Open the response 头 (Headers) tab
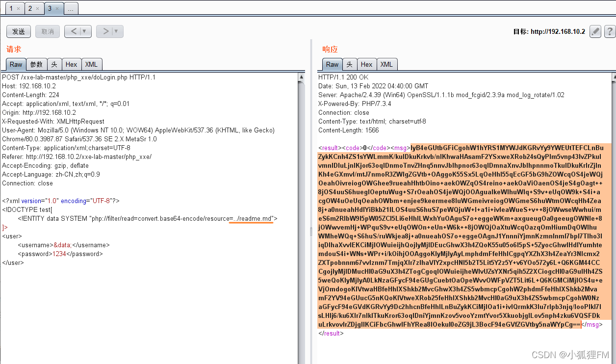Viewport: 616px width, 364px height. click(350, 64)
